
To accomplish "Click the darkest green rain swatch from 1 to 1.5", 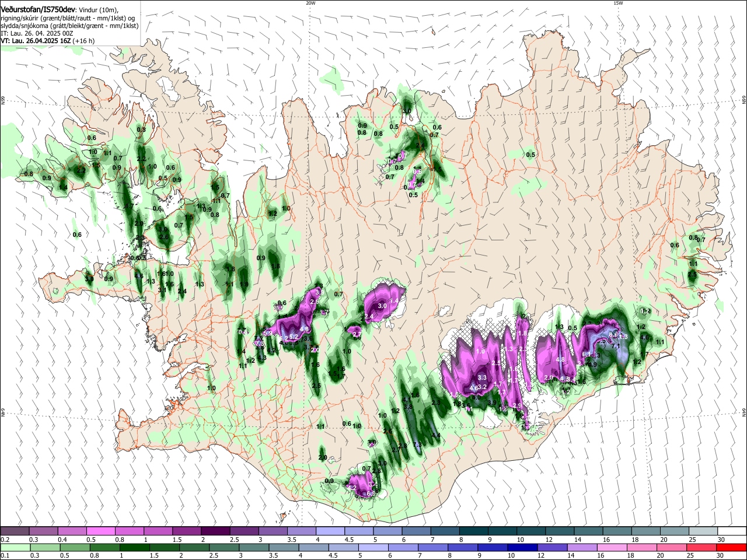I will coord(134,547).
